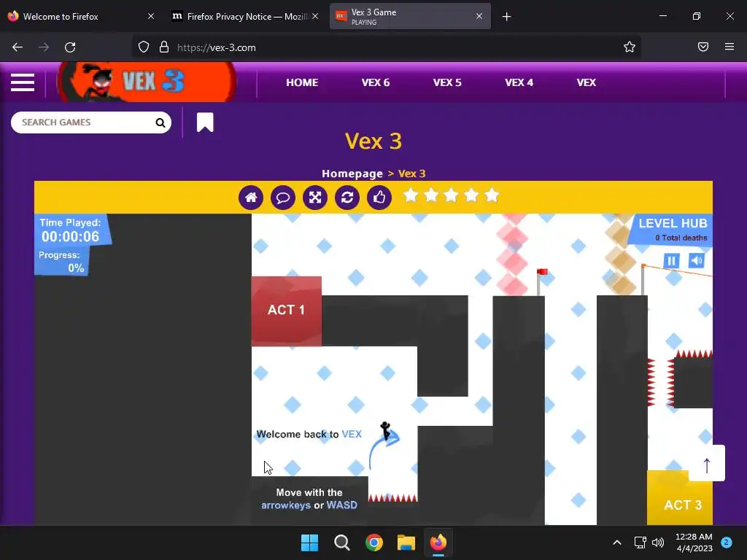This screenshot has height=560, width=747.
Task: Mute the game sound speaker icon
Action: pos(697,260)
